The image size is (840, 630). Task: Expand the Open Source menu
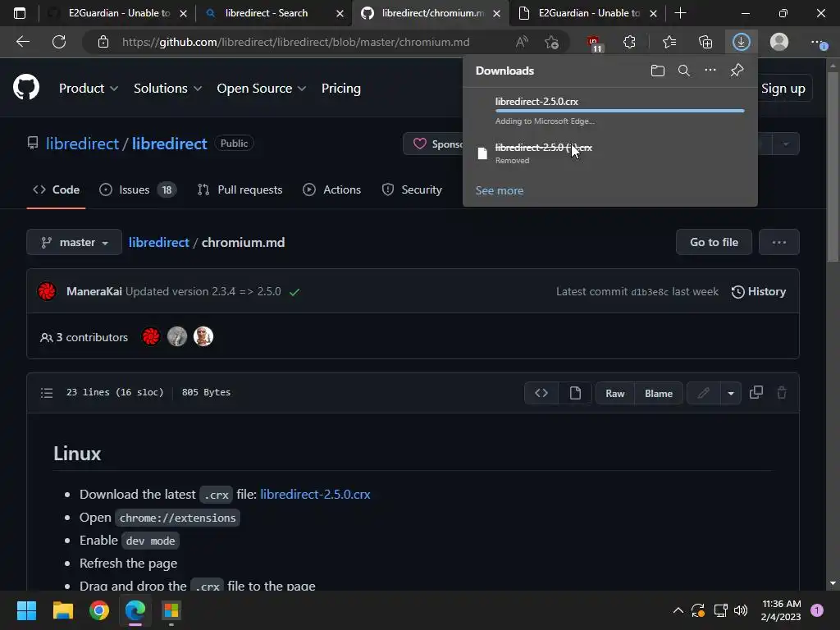(262, 89)
